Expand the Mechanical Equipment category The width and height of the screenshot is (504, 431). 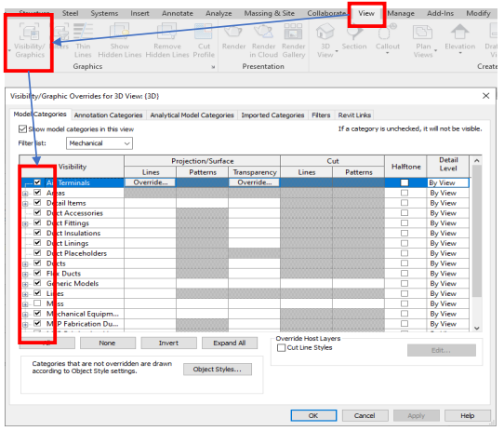pyautogui.click(x=25, y=314)
